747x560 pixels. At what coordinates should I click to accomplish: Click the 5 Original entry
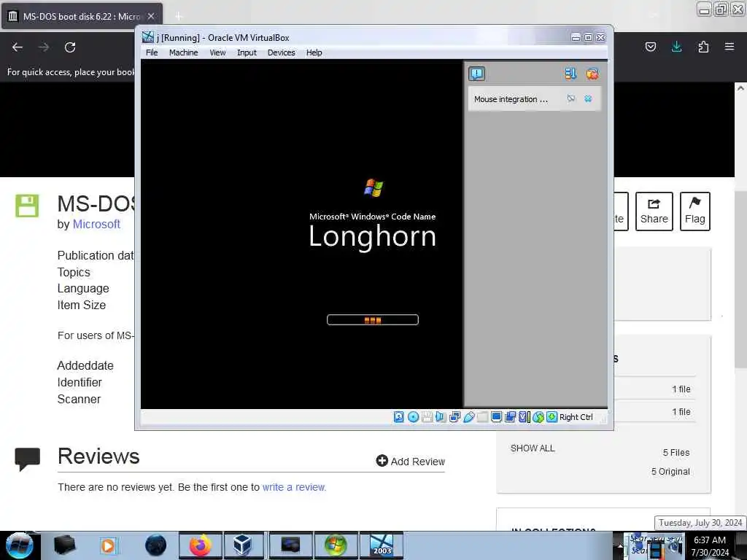(670, 472)
